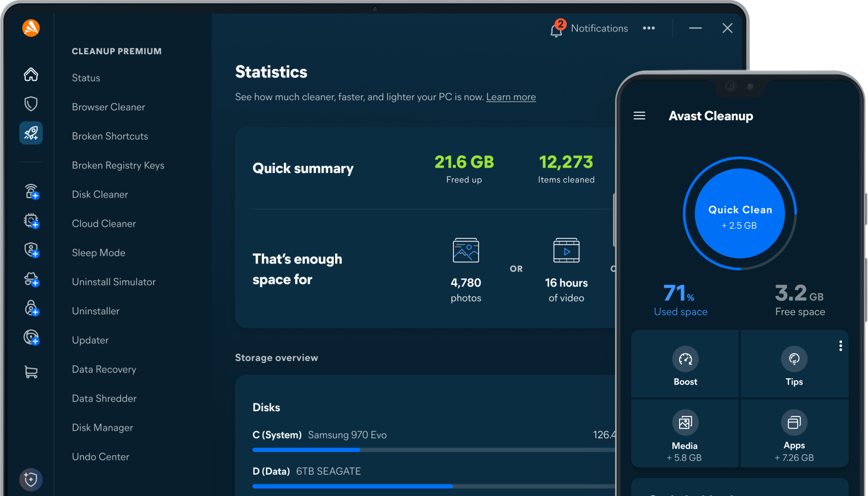
Task: Tap the Avast Cleanup title on the phone
Action: pyautogui.click(x=711, y=116)
